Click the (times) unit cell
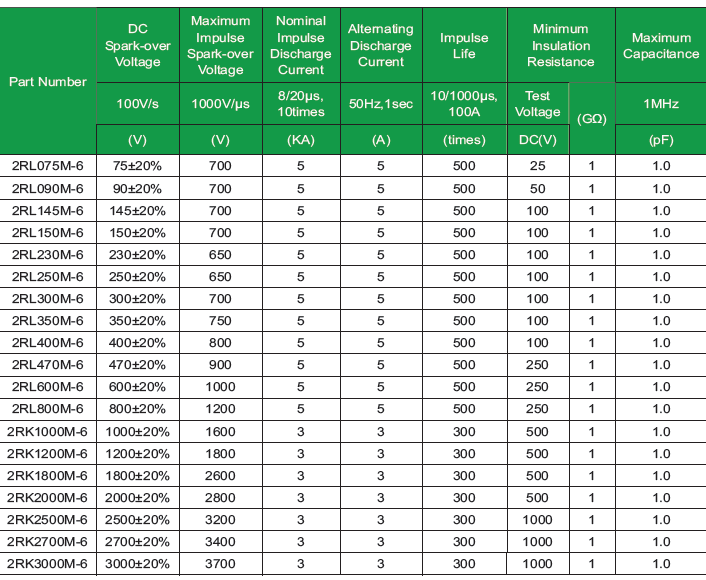The height and width of the screenshot is (580, 706). point(464,140)
